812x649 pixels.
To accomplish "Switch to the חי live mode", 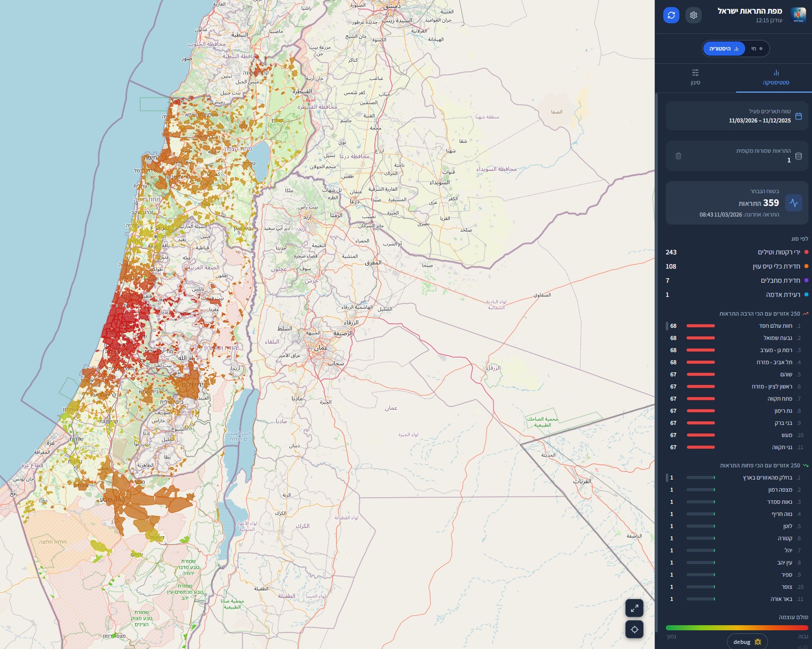I will [756, 49].
